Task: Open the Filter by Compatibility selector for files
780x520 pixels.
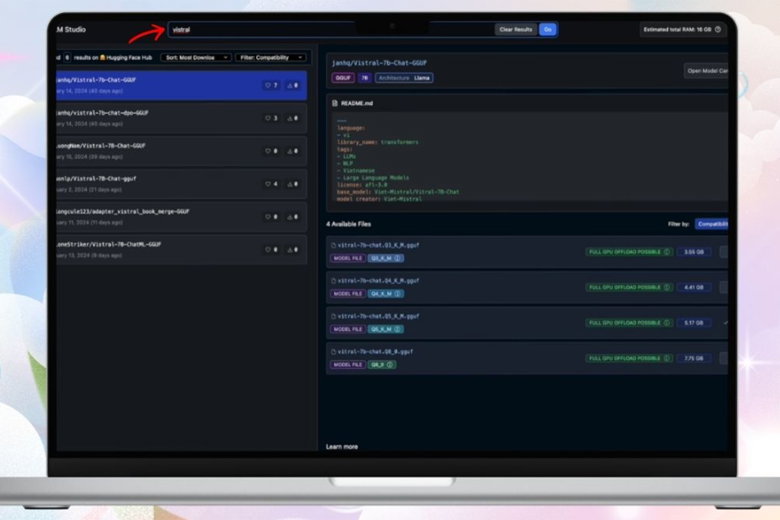Action: [x=712, y=224]
